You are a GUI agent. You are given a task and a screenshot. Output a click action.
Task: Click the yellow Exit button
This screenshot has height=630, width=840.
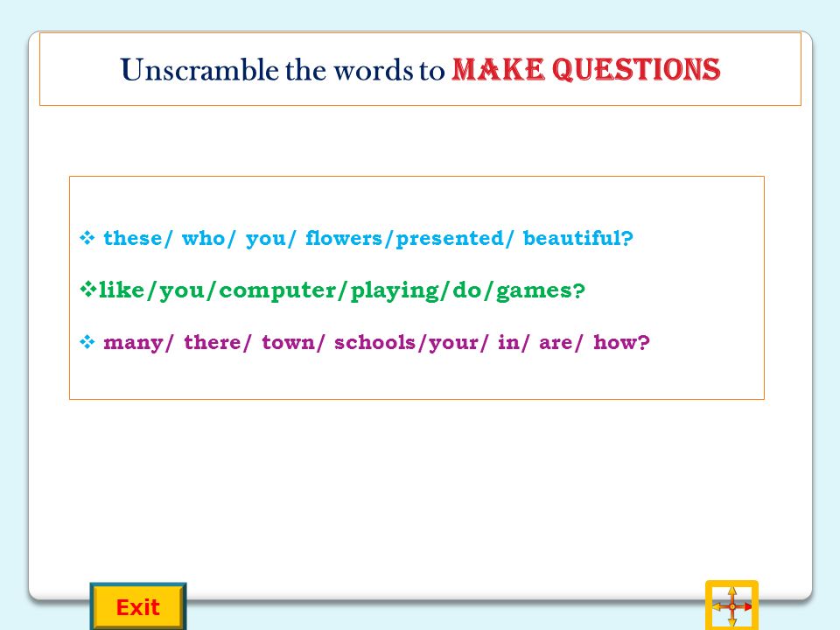(x=138, y=607)
